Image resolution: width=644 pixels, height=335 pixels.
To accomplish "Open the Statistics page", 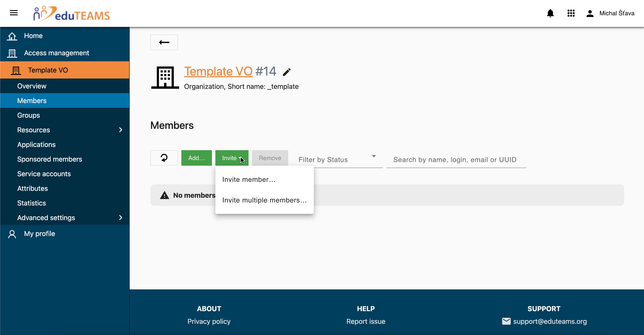I will tap(65, 203).
